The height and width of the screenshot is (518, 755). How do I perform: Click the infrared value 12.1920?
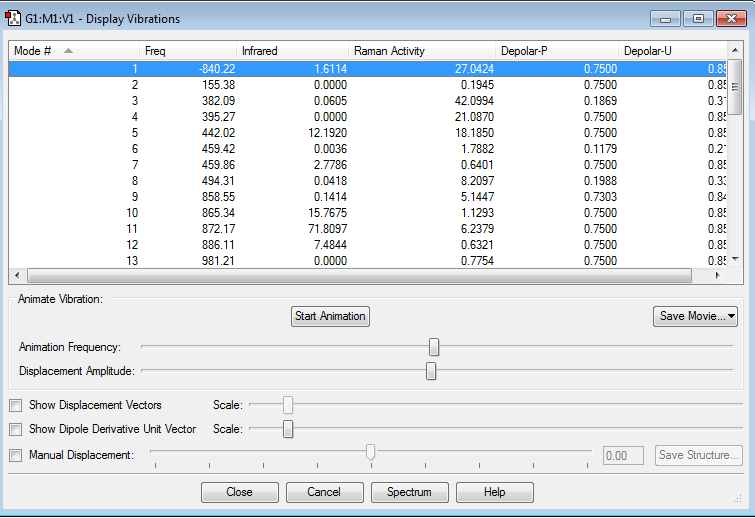click(327, 133)
